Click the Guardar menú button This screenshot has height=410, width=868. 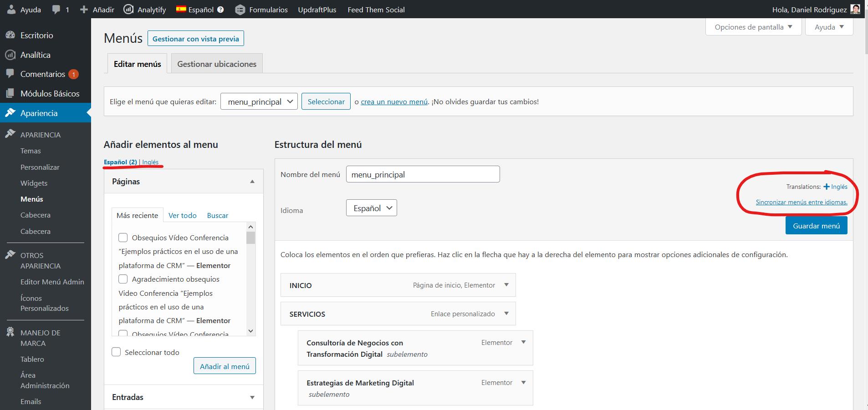click(816, 226)
